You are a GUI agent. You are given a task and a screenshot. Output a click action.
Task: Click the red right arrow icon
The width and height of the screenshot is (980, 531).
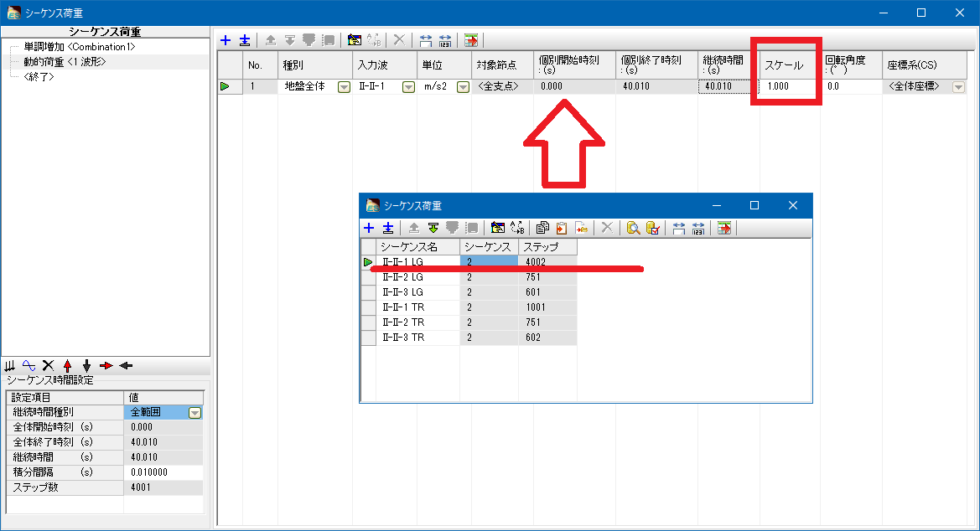coord(106,365)
